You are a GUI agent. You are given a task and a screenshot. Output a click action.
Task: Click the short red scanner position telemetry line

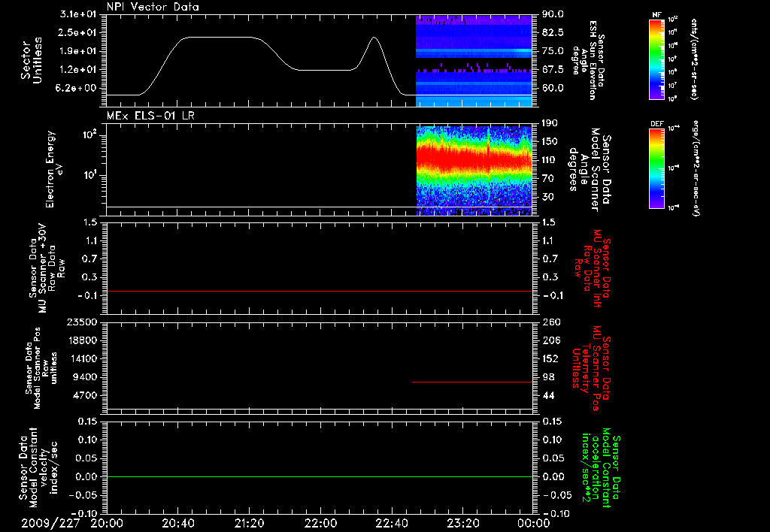point(472,382)
